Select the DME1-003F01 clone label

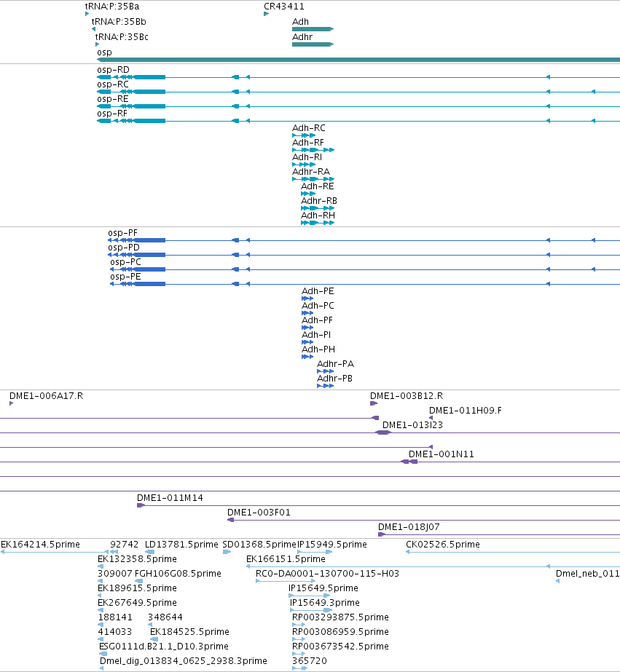pyautogui.click(x=259, y=513)
